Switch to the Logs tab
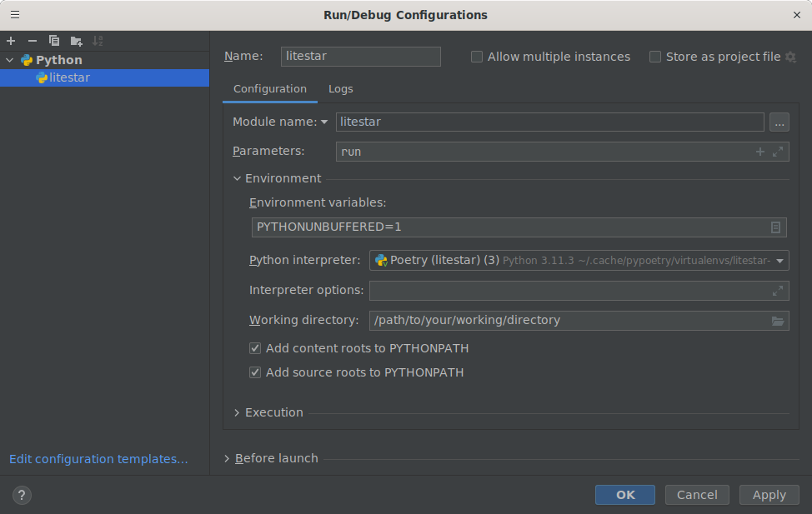Viewport: 812px width, 514px height. point(340,88)
